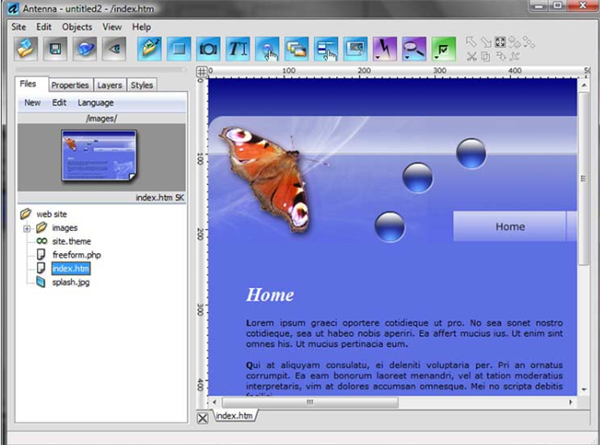Switch to the Properties tab
Image resolution: width=600 pixels, height=445 pixels.
[70, 85]
